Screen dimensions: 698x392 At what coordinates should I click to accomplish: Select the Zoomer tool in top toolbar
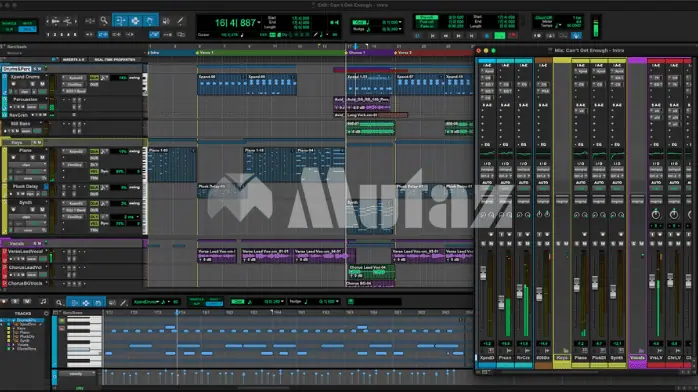tap(104, 20)
